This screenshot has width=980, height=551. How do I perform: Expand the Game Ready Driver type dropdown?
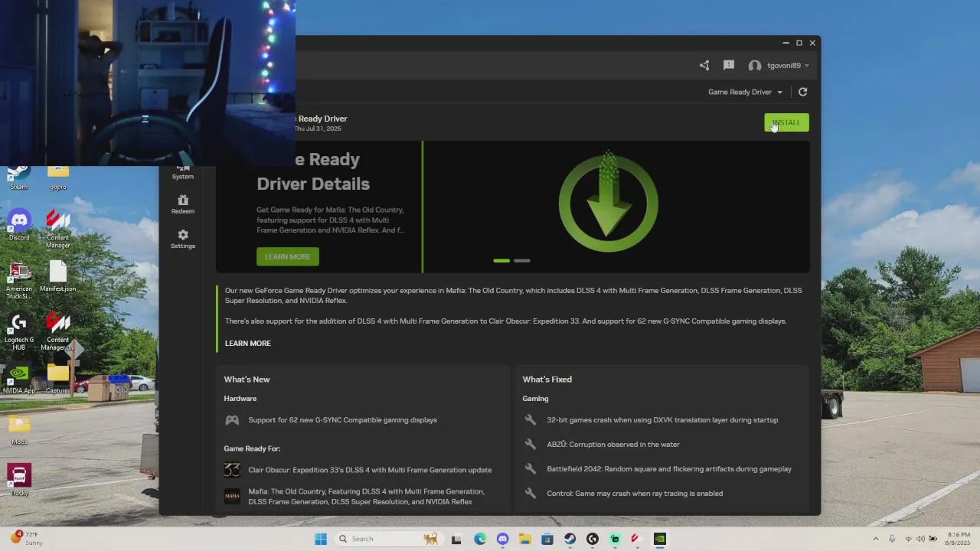pyautogui.click(x=745, y=92)
